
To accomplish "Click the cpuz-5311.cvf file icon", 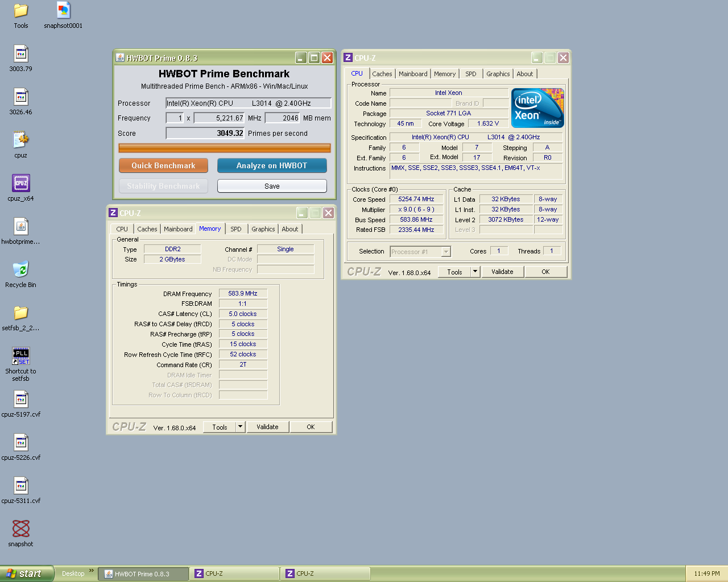I will pos(21,485).
